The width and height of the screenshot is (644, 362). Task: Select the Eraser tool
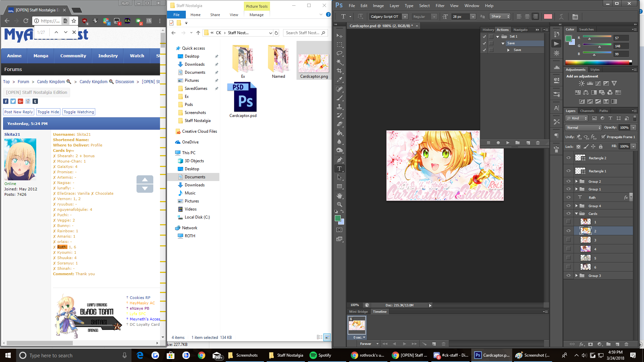[x=340, y=124]
